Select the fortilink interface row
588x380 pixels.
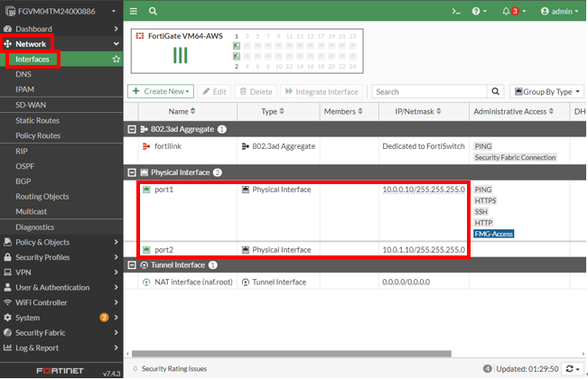pos(355,151)
